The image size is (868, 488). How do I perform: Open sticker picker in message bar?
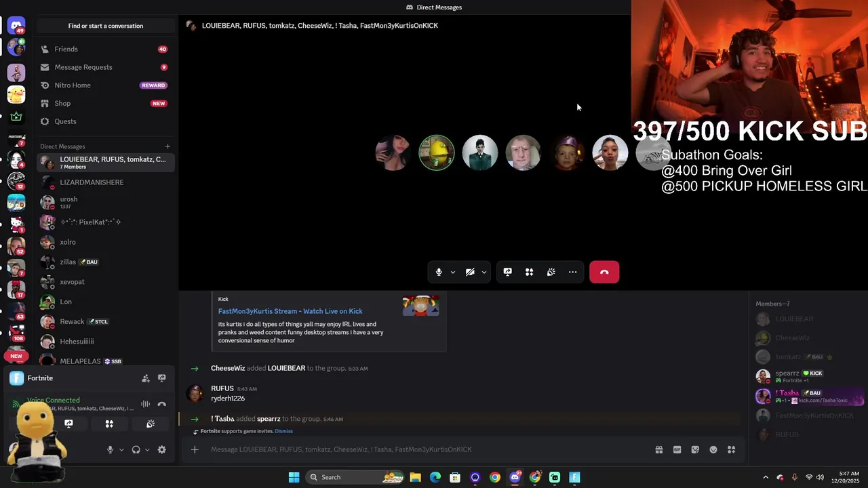coord(695,449)
